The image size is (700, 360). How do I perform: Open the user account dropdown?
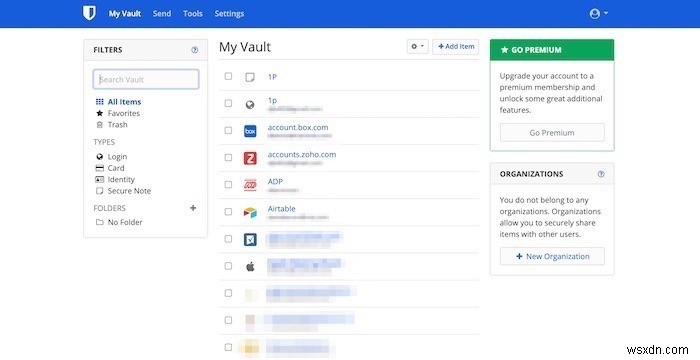click(x=599, y=13)
